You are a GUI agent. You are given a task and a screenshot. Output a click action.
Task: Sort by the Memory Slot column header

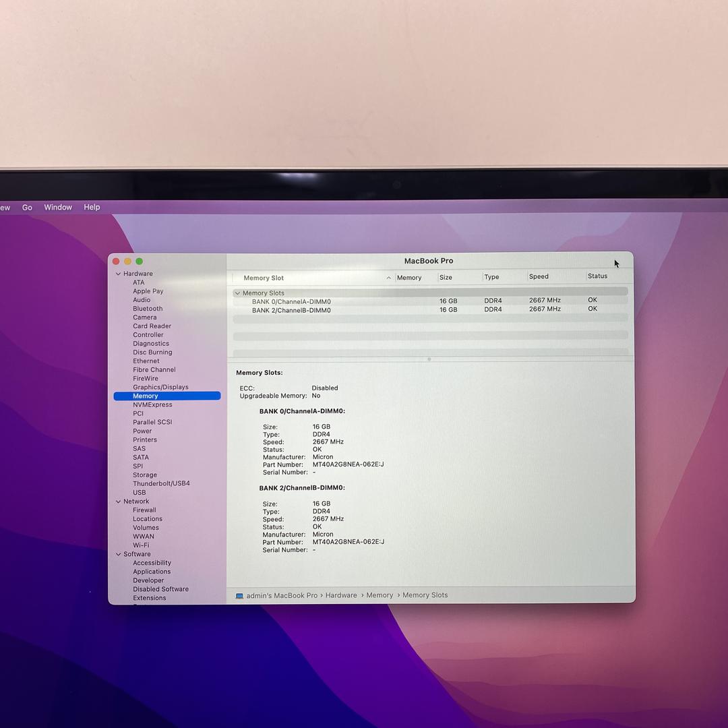coord(264,278)
